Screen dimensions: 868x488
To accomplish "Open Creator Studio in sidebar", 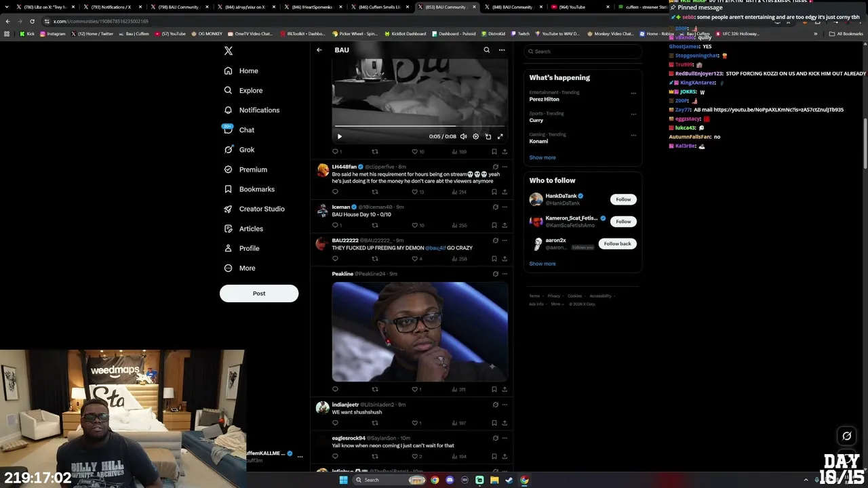I will click(254, 209).
